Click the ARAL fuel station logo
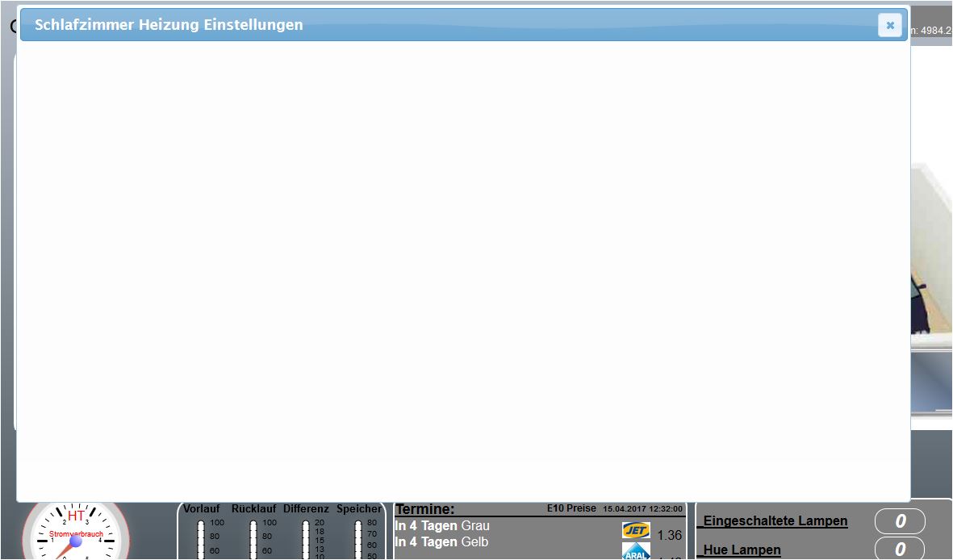Image resolution: width=953 pixels, height=560 pixels. tap(636, 552)
